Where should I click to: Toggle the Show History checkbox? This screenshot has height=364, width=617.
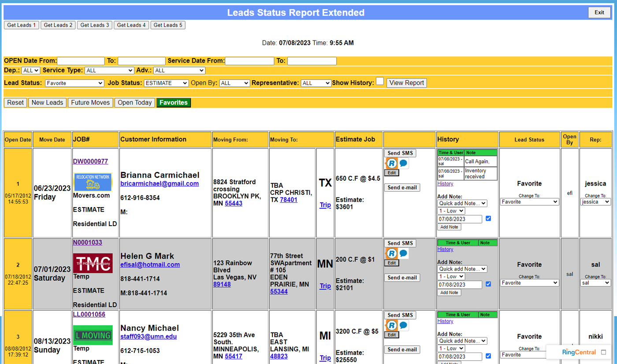pyautogui.click(x=379, y=82)
